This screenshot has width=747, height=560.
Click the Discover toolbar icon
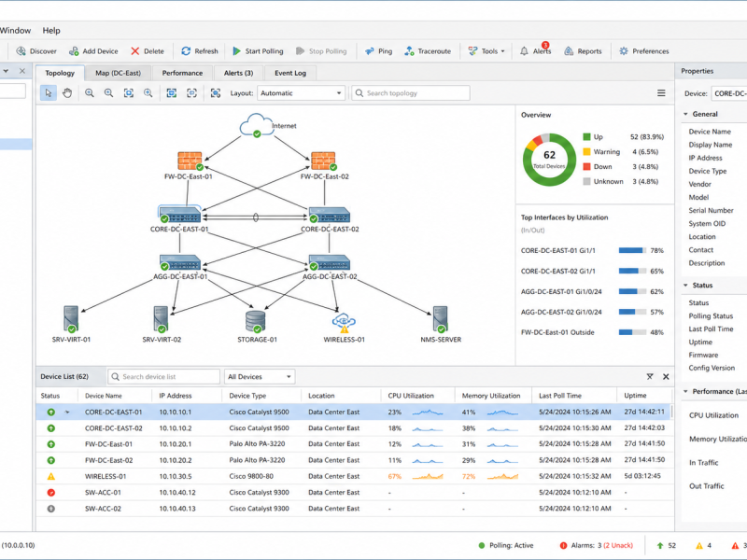pos(21,51)
